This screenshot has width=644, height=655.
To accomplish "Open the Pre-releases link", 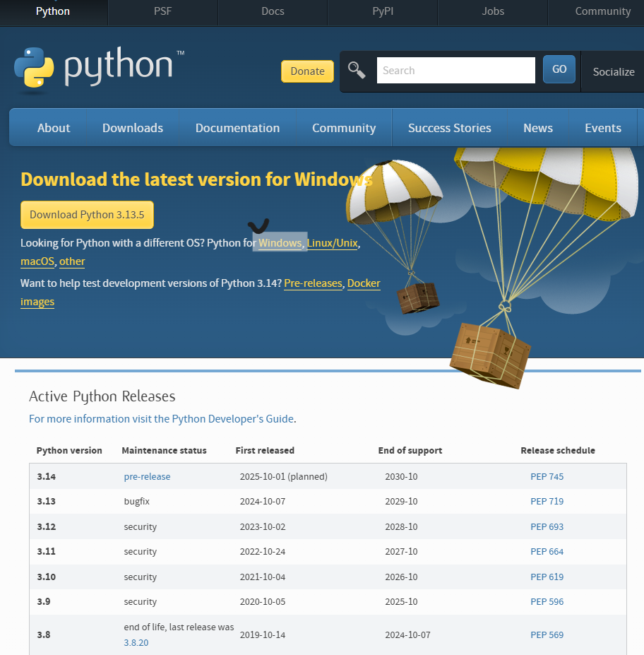I will tap(313, 283).
